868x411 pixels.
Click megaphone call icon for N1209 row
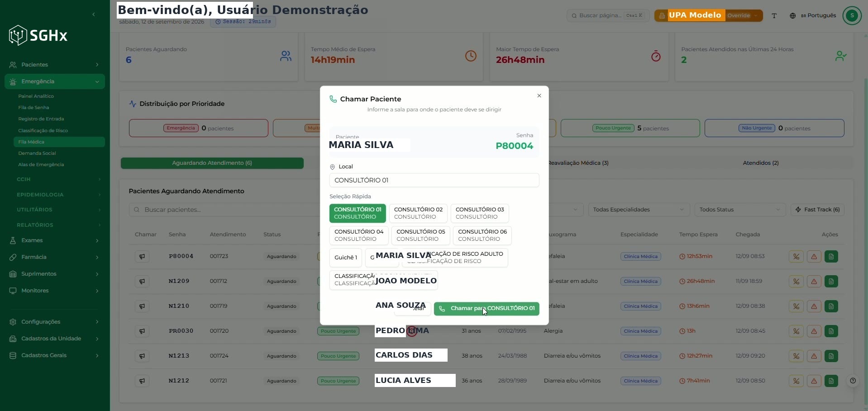[x=142, y=282]
